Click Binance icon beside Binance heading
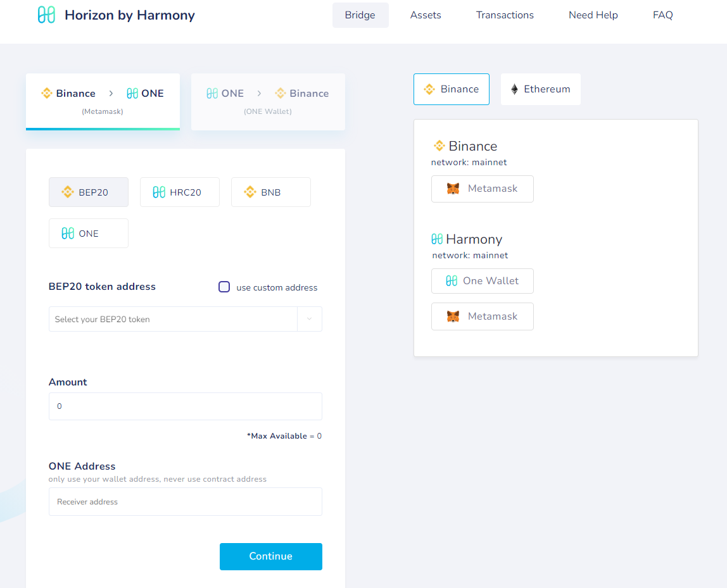 pos(439,146)
